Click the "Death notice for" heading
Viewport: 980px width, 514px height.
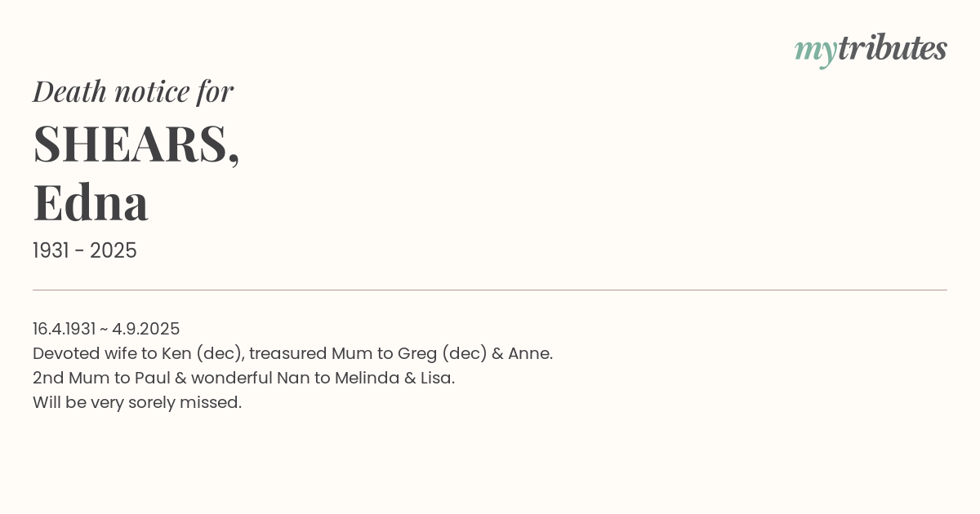133,91
